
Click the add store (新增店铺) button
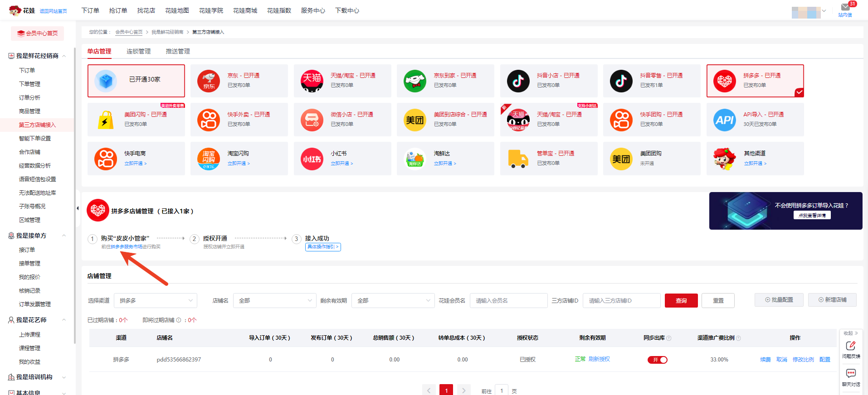(x=832, y=300)
